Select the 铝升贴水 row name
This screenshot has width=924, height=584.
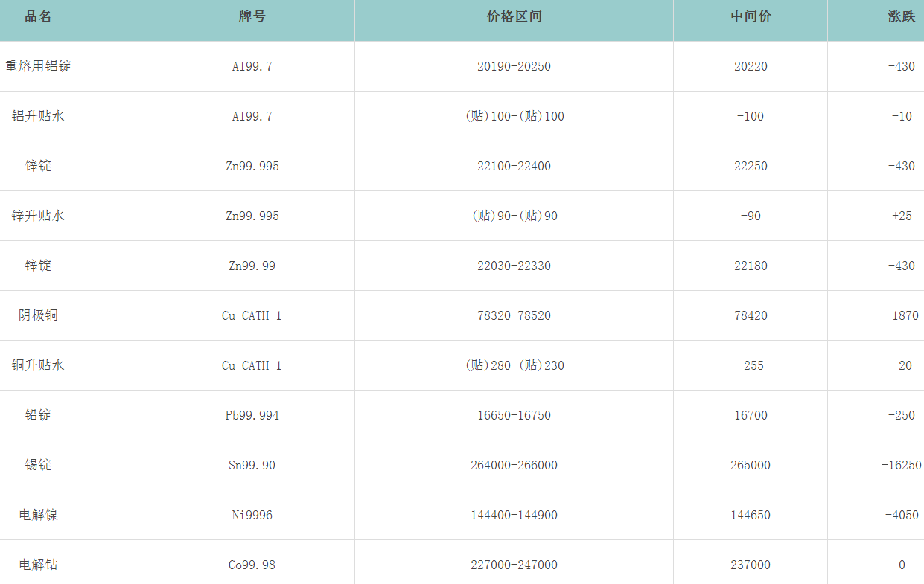click(x=38, y=116)
